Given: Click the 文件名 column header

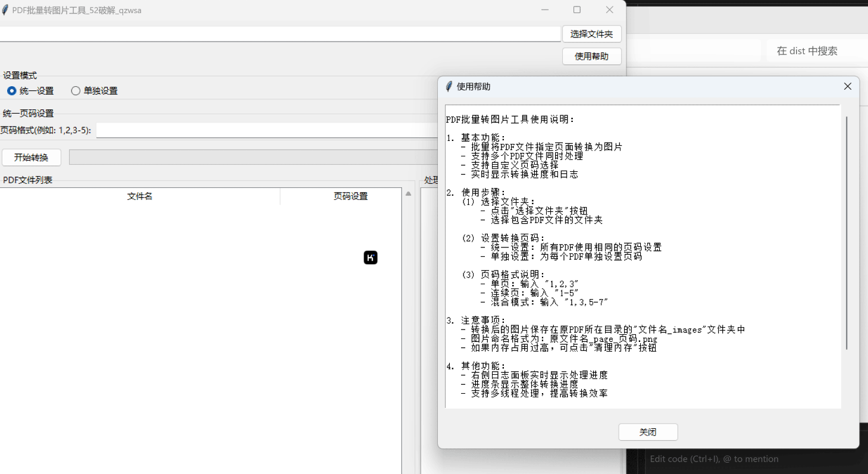Looking at the screenshot, I should click(x=140, y=196).
